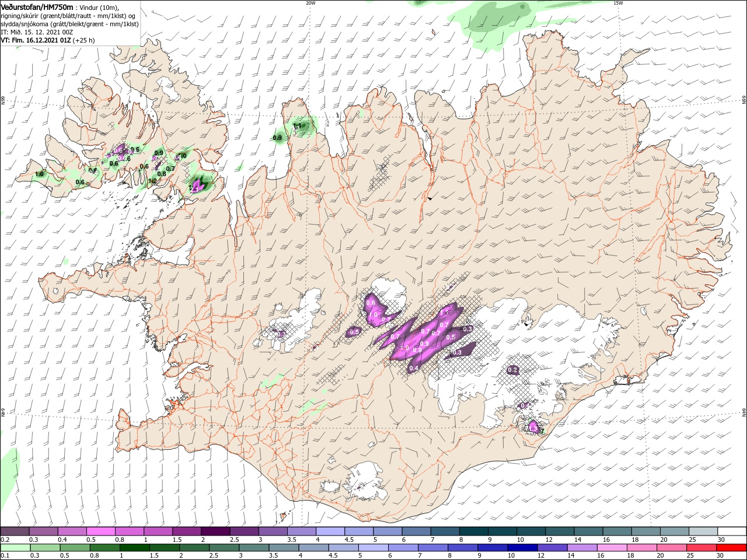
Task: Click the 20W longitude label
Action: point(310,3)
